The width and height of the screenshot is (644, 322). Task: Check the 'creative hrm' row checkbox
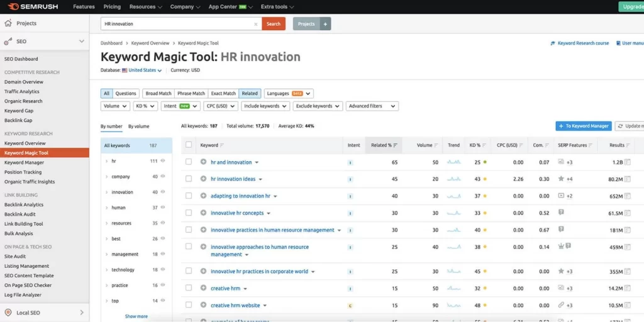(x=189, y=287)
